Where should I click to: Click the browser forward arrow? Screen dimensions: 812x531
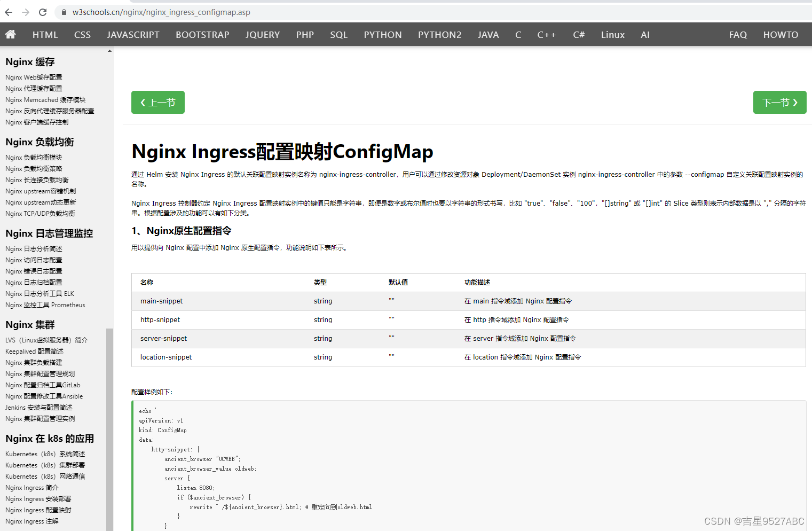coord(26,12)
